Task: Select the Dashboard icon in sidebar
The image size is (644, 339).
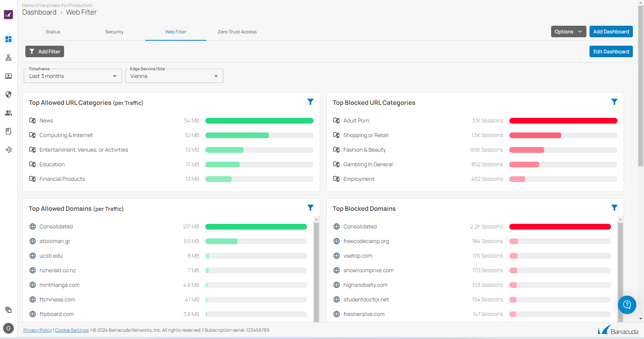Action: click(x=8, y=39)
